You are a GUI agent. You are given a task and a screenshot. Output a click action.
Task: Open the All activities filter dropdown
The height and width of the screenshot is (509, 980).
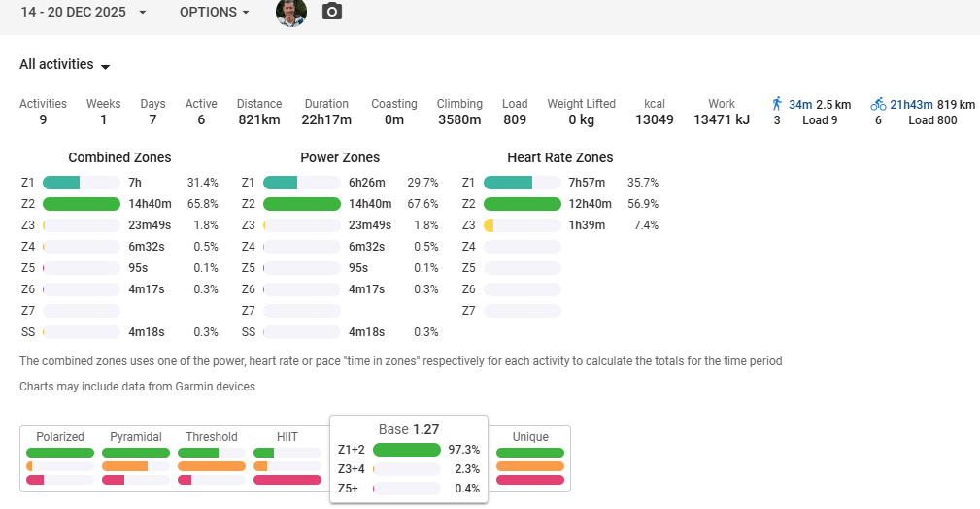point(65,65)
